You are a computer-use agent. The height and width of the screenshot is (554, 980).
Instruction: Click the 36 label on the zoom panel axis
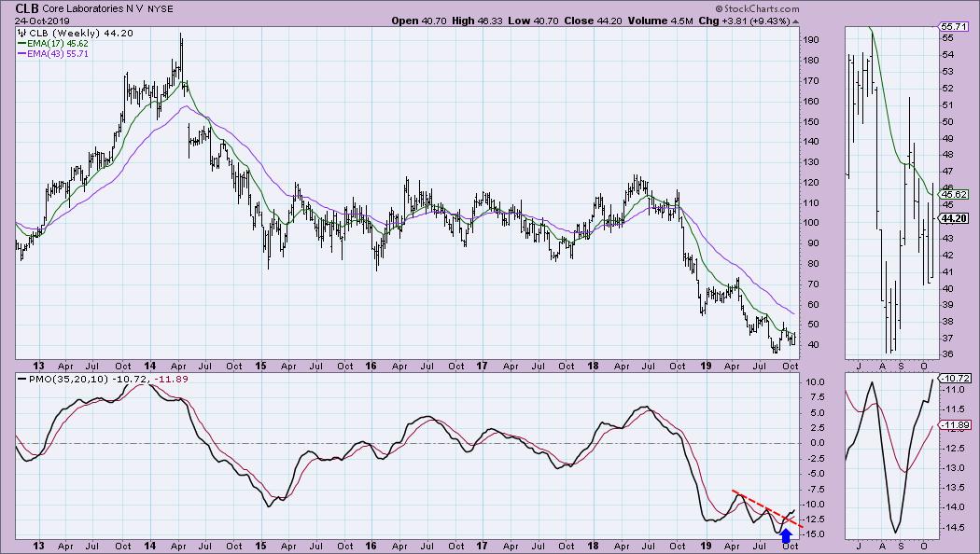[x=947, y=354]
